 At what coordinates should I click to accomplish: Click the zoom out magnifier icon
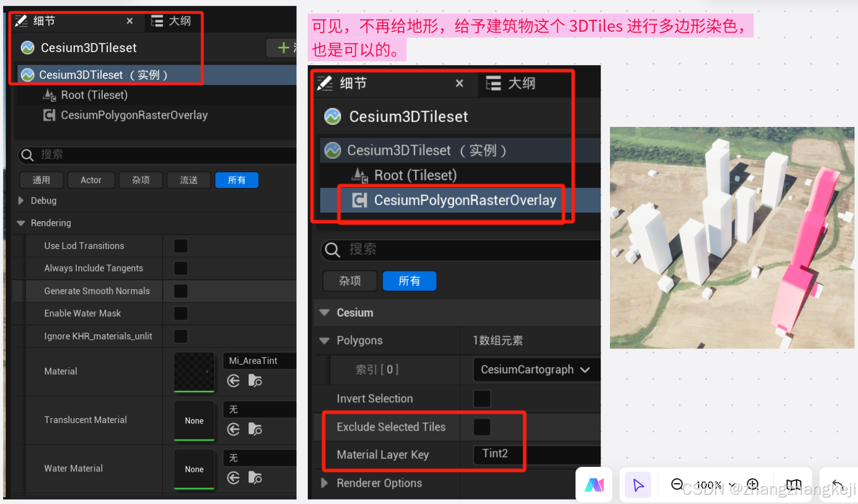[677, 485]
